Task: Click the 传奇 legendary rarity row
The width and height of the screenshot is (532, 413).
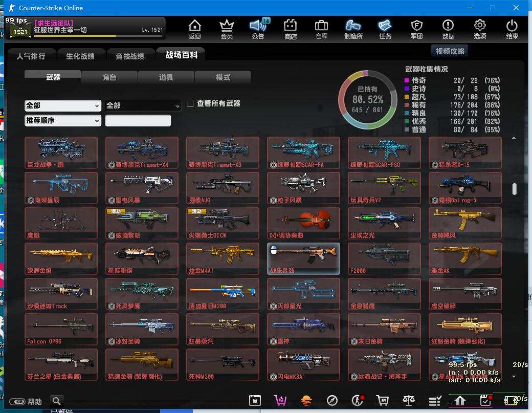Action: click(x=452, y=80)
